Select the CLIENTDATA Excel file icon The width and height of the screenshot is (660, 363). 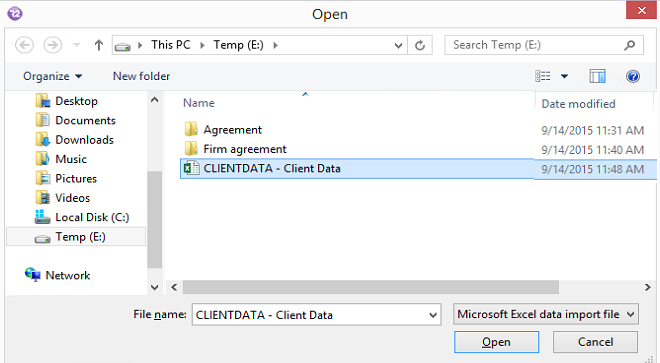click(x=192, y=168)
